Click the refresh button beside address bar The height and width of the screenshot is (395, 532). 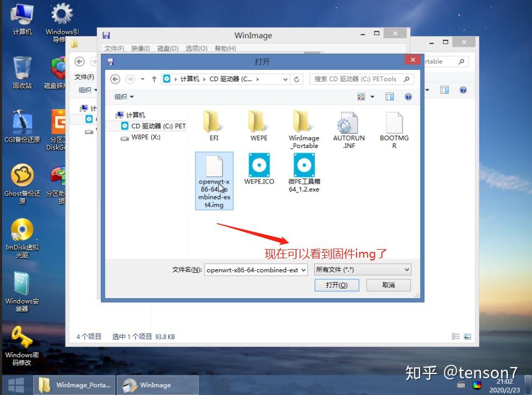coord(296,80)
